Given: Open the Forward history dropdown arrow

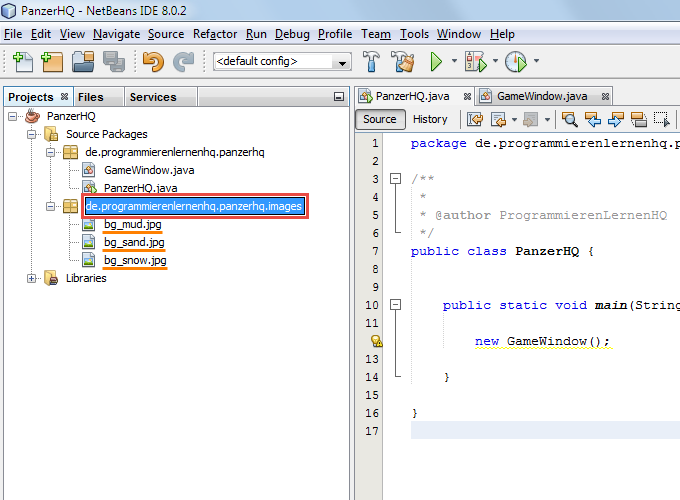Looking at the screenshot, I should pyautogui.click(x=547, y=119).
